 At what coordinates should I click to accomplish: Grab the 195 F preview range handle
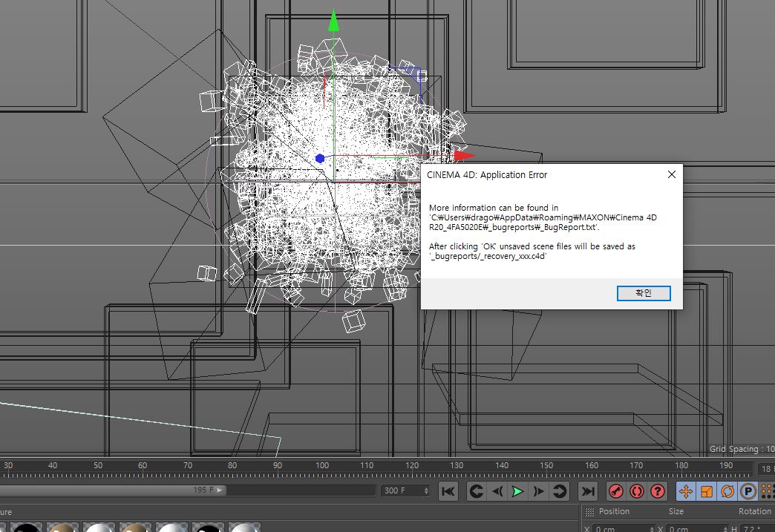click(220, 490)
